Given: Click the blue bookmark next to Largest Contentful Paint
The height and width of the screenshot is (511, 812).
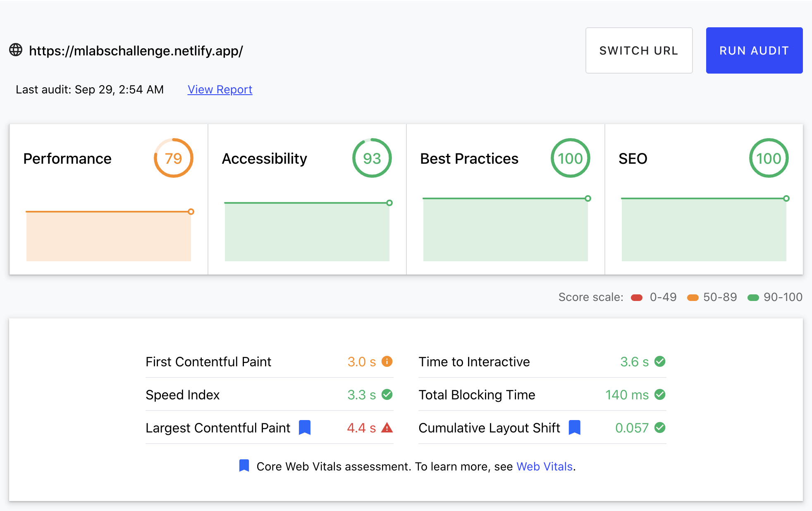Looking at the screenshot, I should click(305, 427).
